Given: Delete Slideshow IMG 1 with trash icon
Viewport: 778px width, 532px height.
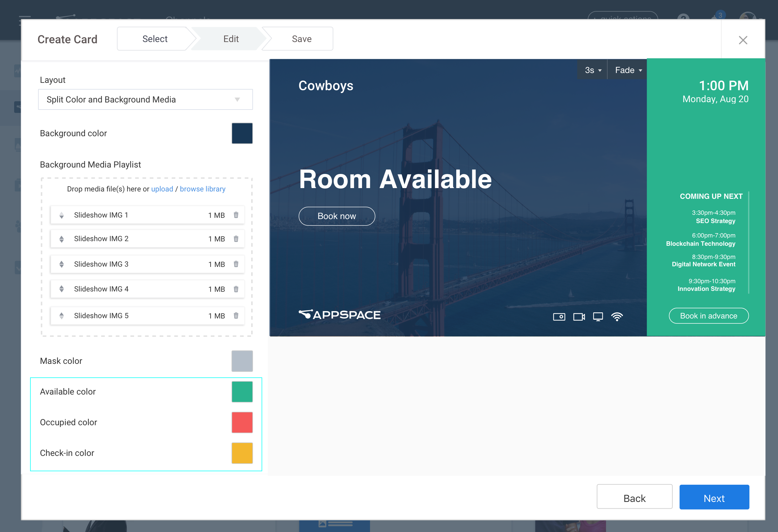Looking at the screenshot, I should tap(236, 215).
